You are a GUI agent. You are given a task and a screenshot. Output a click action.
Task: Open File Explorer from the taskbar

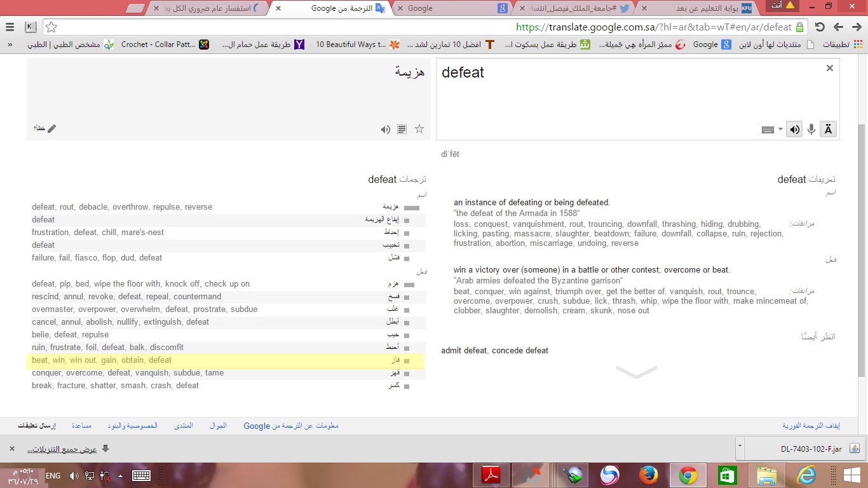(767, 475)
